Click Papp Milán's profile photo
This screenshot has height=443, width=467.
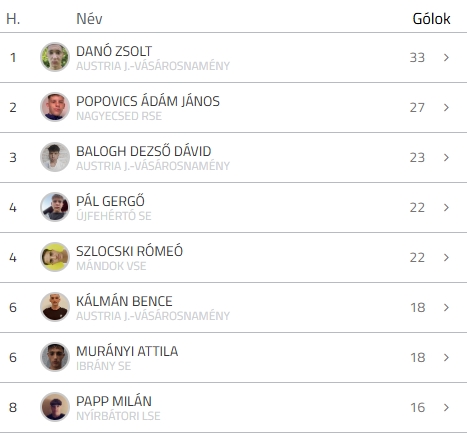(55, 407)
